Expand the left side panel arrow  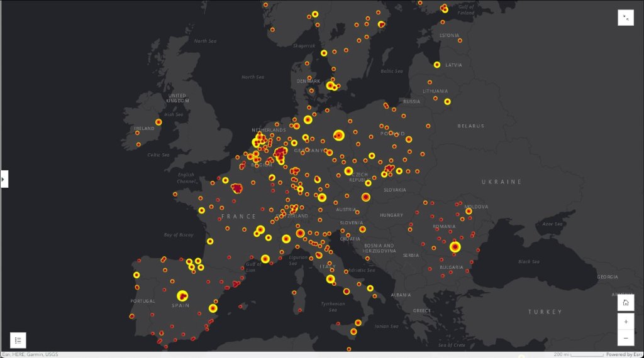click(x=4, y=179)
